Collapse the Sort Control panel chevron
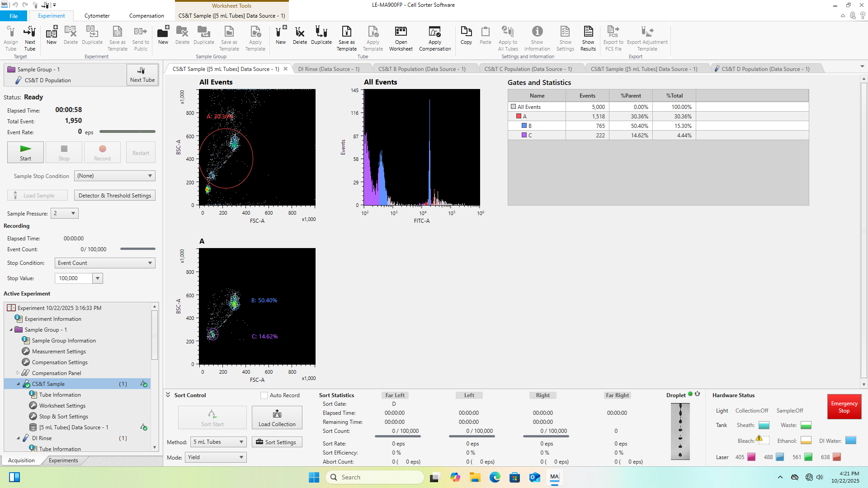The height and width of the screenshot is (488, 868). coord(168,395)
